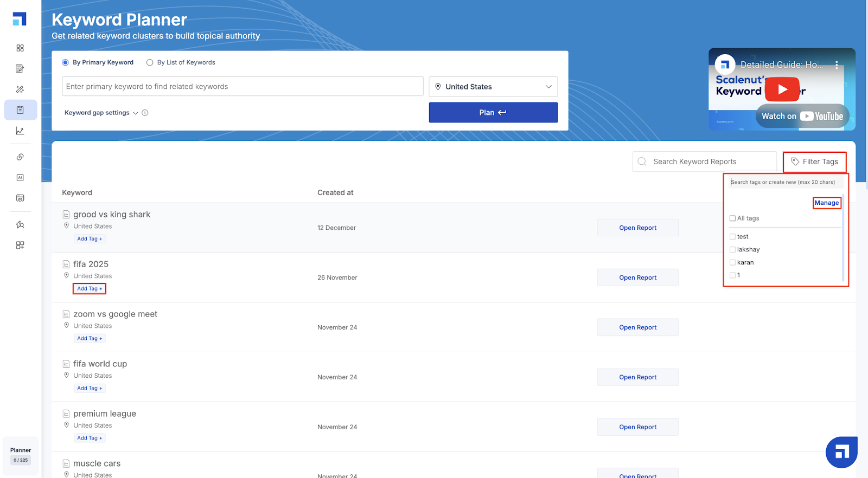Click Add Tag + under fifa 2025
Screen dimensions: 868x478
coord(90,289)
